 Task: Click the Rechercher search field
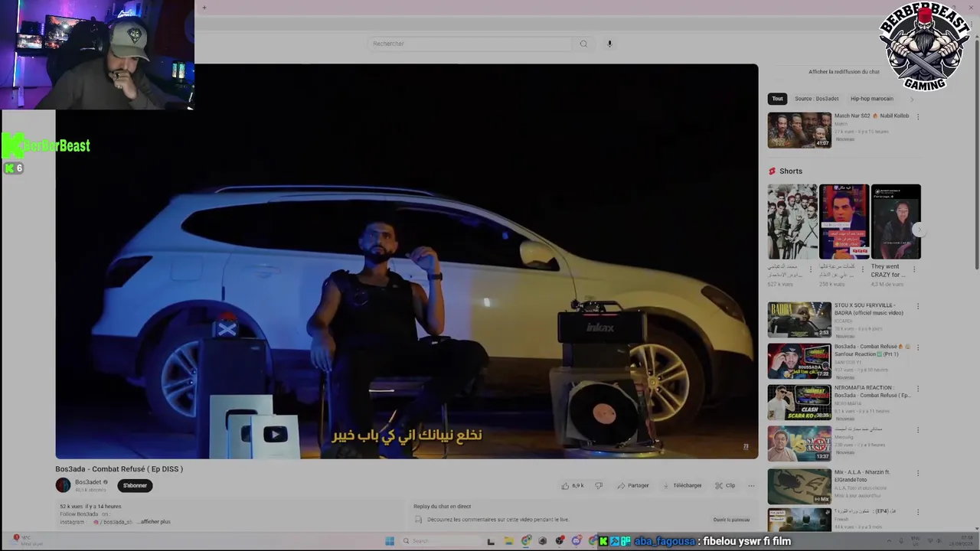coord(471,44)
